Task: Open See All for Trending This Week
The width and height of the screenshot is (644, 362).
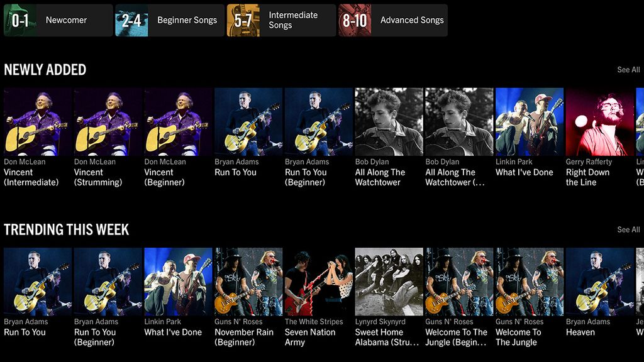Action: (628, 229)
